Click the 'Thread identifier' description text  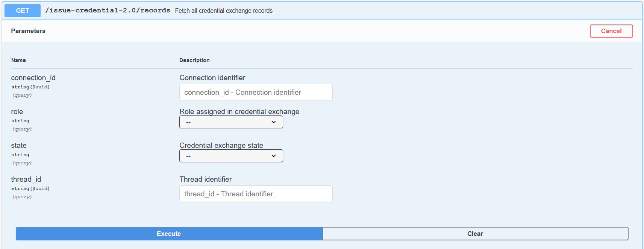[205, 179]
